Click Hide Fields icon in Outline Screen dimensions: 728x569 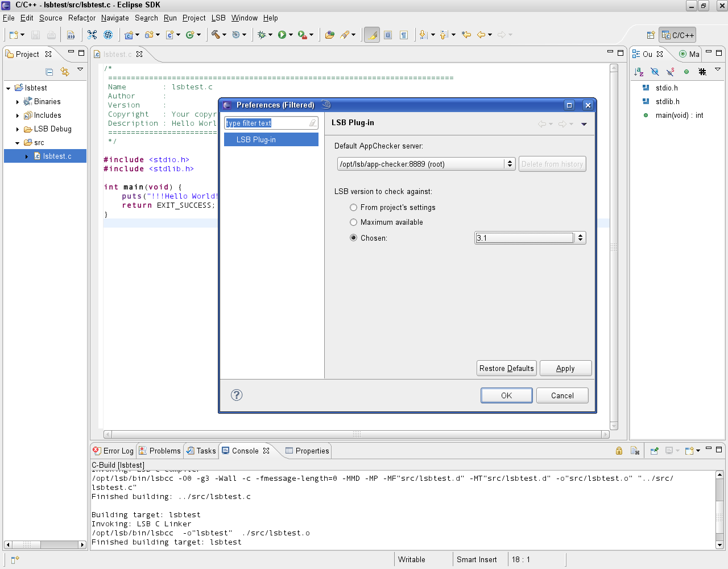click(655, 72)
